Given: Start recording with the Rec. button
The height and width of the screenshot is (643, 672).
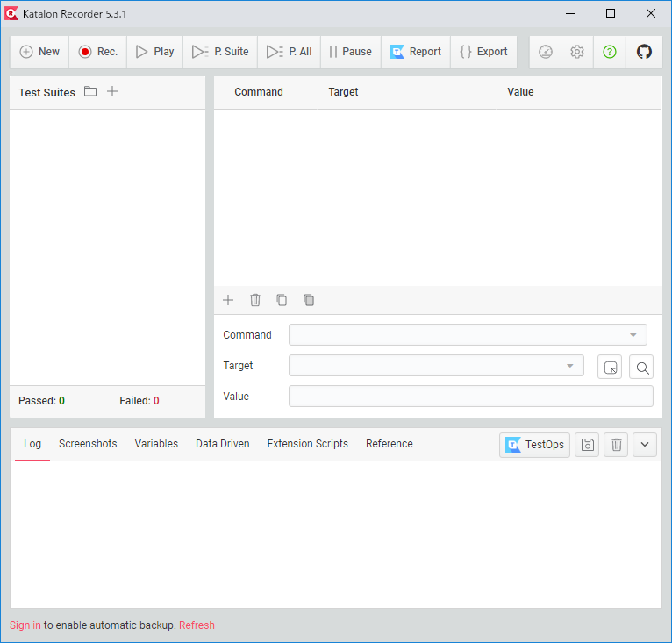Looking at the screenshot, I should [97, 52].
